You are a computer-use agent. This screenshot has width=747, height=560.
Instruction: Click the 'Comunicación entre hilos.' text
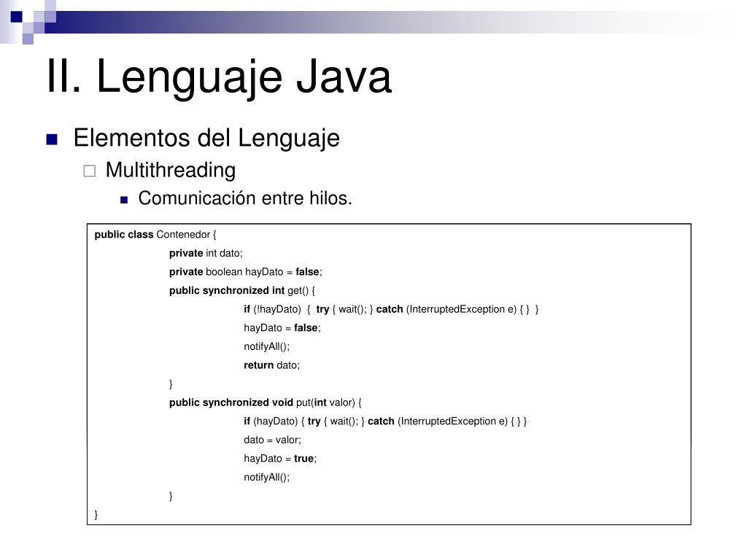pyautogui.click(x=245, y=198)
